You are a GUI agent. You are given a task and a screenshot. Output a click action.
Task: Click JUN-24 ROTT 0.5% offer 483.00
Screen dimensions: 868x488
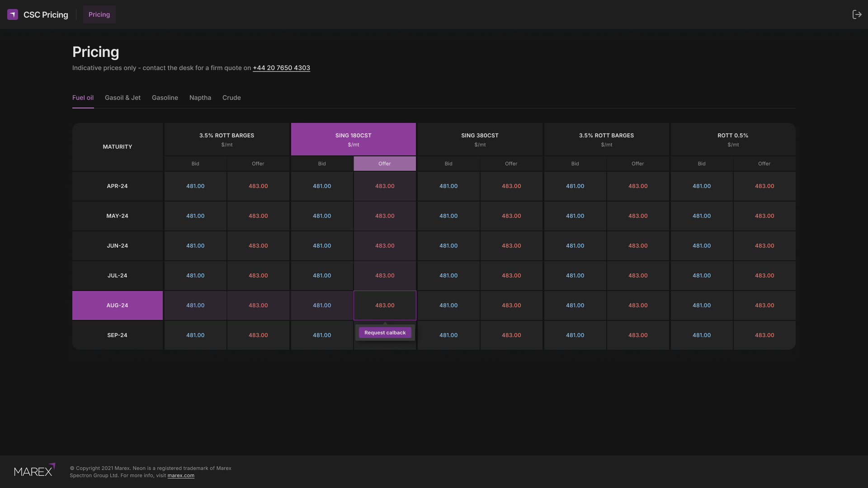click(x=764, y=246)
